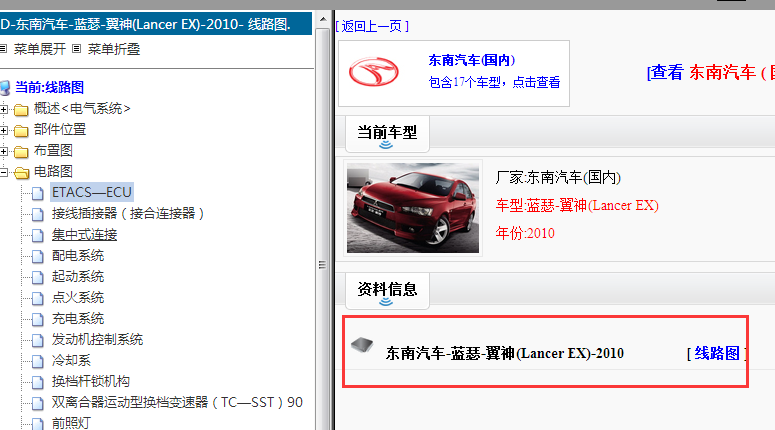Click the pane splitter grip handle
This screenshot has width=775, height=430.
tap(322, 265)
